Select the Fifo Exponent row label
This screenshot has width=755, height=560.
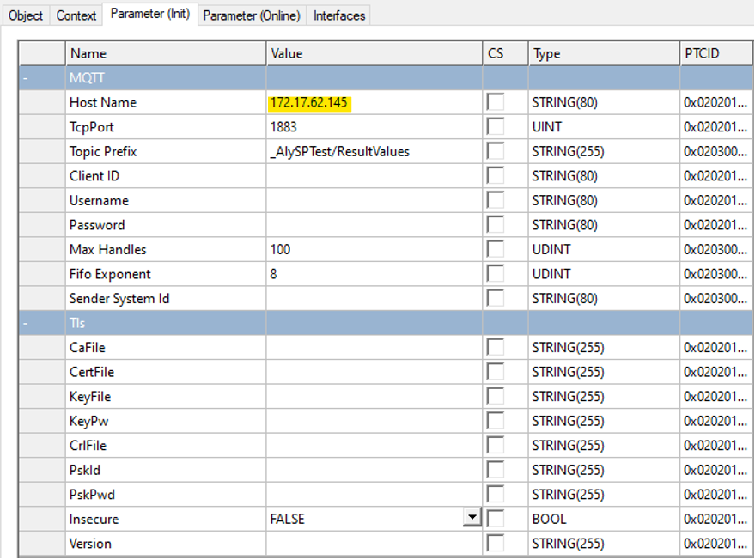110,275
